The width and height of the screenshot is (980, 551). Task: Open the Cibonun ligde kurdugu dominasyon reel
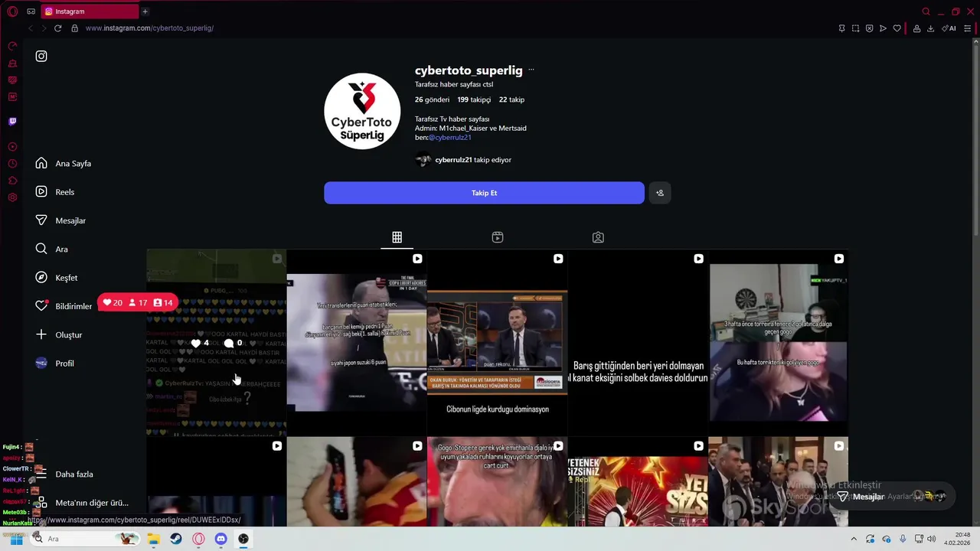pyautogui.click(x=497, y=342)
